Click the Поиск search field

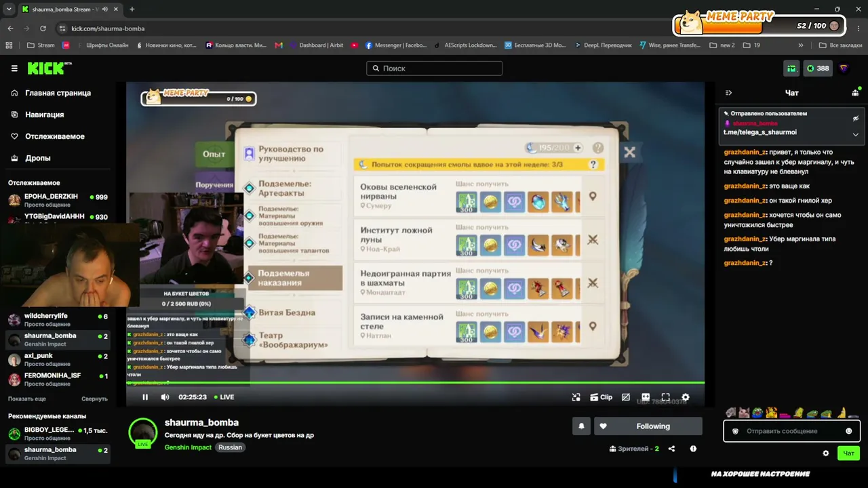click(435, 68)
